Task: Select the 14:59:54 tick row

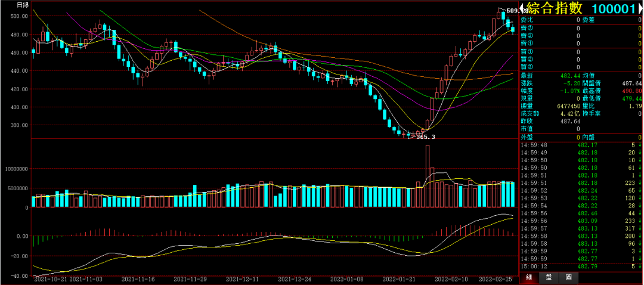Action: [581, 206]
